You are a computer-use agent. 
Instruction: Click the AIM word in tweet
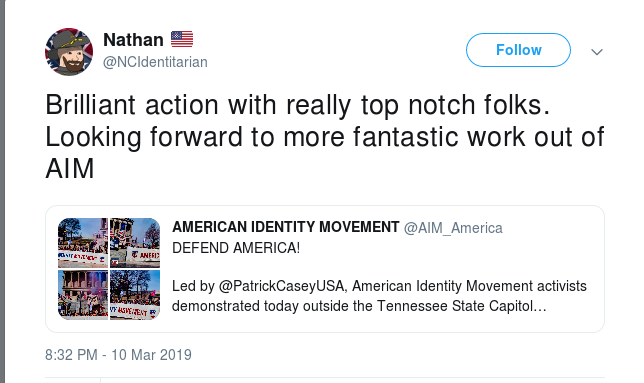tap(70, 169)
